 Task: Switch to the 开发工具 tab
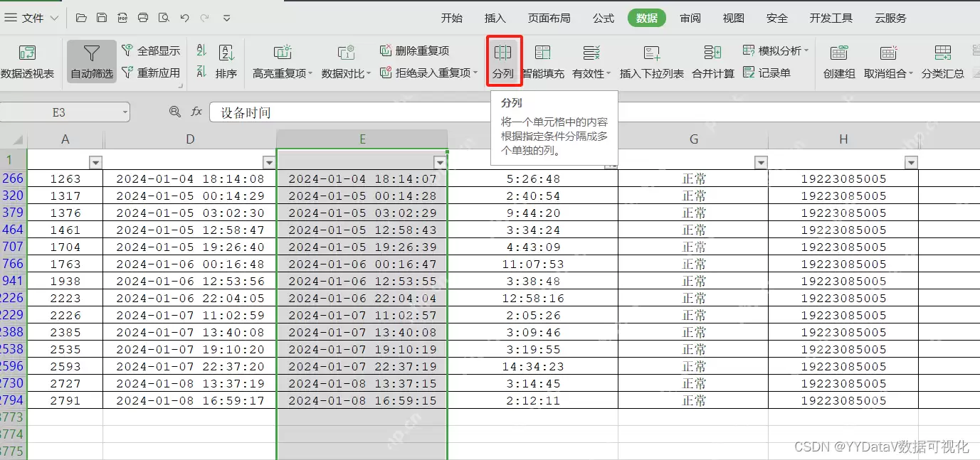point(831,18)
